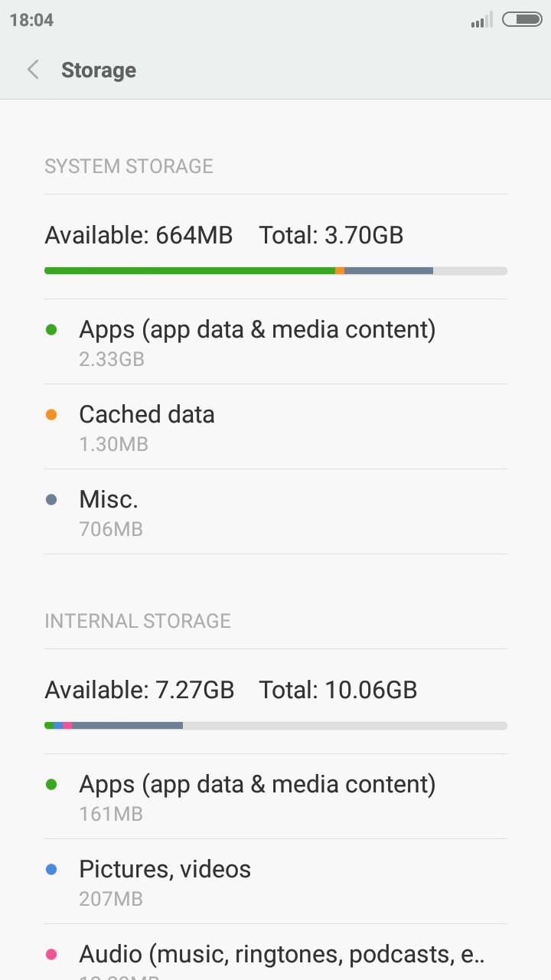The image size is (551, 980).
Task: Tap the internal storage usage bar
Action: coord(275,725)
